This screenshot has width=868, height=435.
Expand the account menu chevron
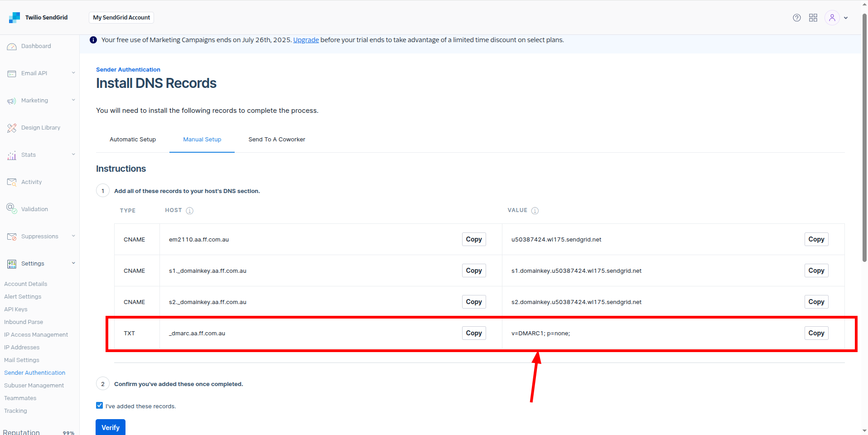846,18
